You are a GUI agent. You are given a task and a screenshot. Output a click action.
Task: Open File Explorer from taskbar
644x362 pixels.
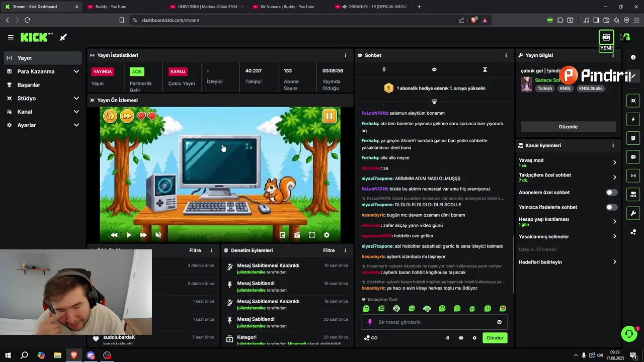click(x=57, y=355)
